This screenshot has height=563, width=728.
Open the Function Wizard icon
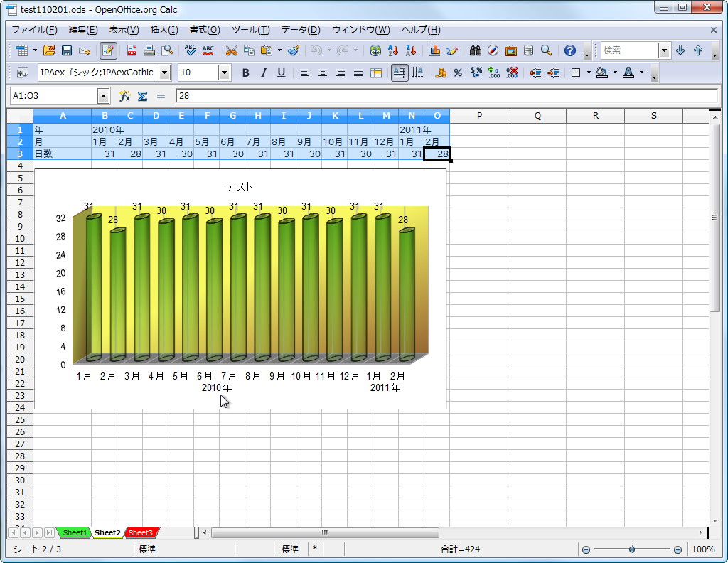coord(124,96)
